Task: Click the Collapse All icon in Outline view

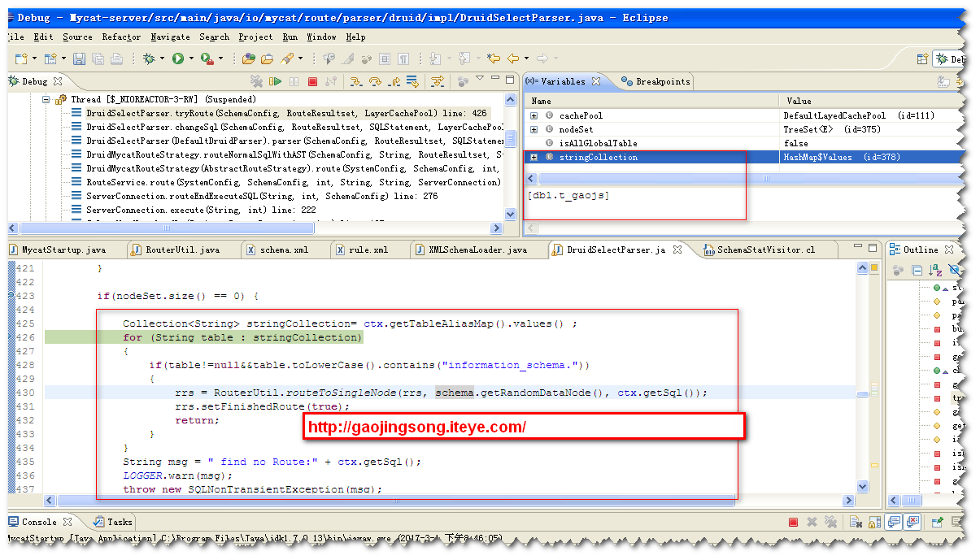Action: coord(917,271)
